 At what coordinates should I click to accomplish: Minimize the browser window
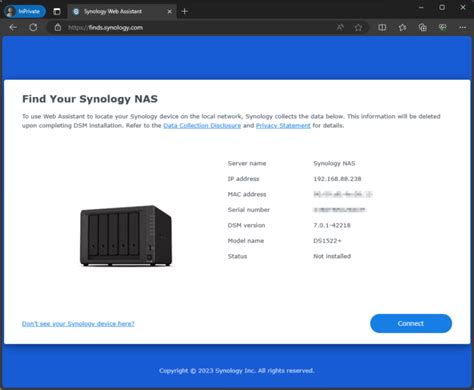click(421, 7)
